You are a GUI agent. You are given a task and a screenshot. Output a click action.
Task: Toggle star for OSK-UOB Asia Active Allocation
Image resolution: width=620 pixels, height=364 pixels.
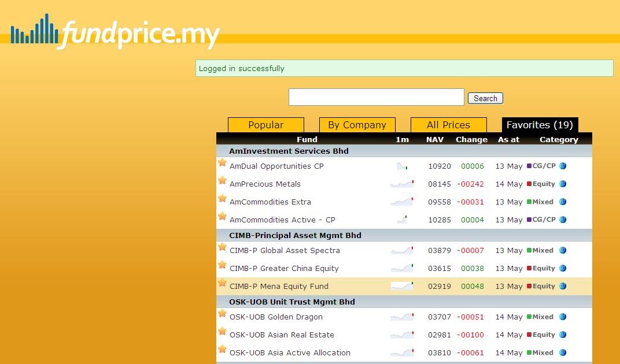pos(222,349)
